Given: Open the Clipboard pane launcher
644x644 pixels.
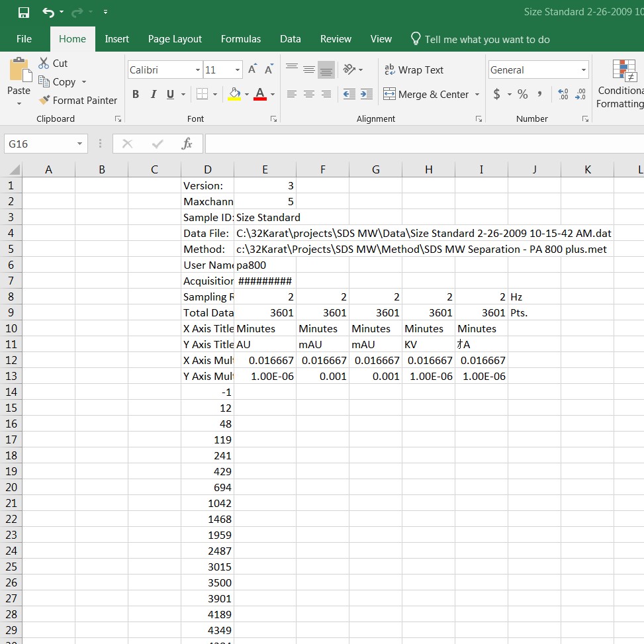Looking at the screenshot, I should (x=118, y=119).
